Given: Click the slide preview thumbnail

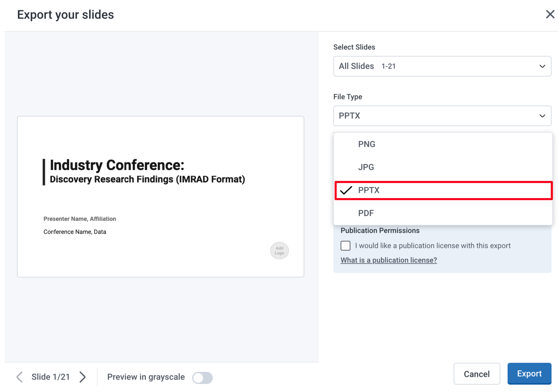Looking at the screenshot, I should click(x=160, y=197).
